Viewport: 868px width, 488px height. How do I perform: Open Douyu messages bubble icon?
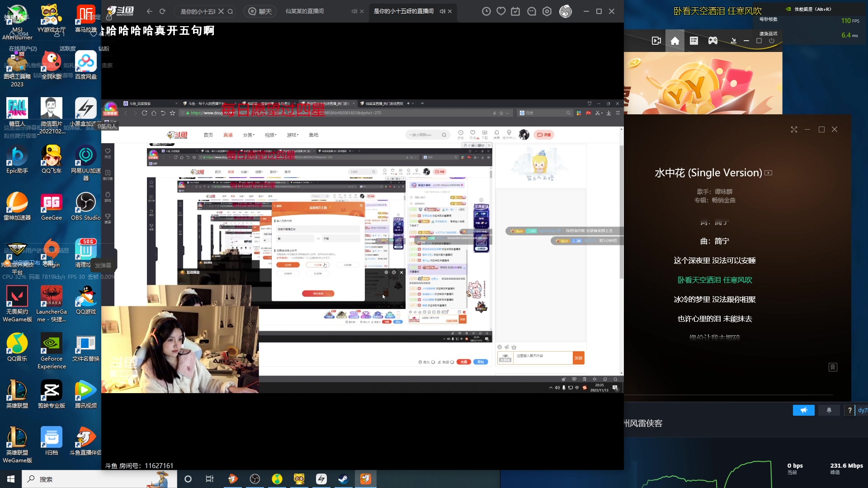click(x=532, y=11)
